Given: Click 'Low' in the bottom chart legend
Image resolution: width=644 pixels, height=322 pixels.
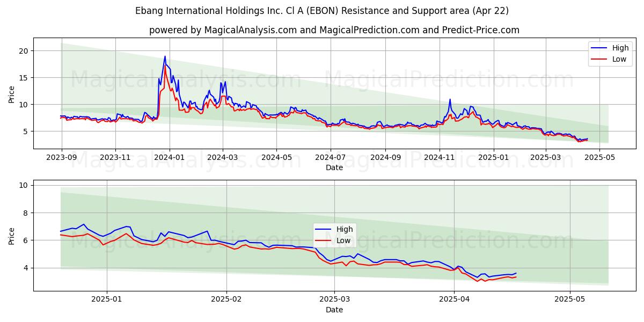Looking at the screenshot, I should 344,240.
